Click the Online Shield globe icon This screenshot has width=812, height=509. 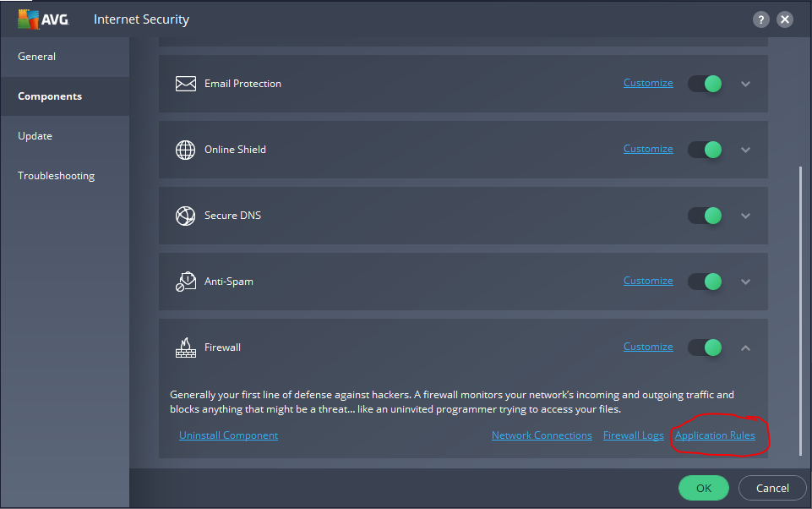pos(185,150)
